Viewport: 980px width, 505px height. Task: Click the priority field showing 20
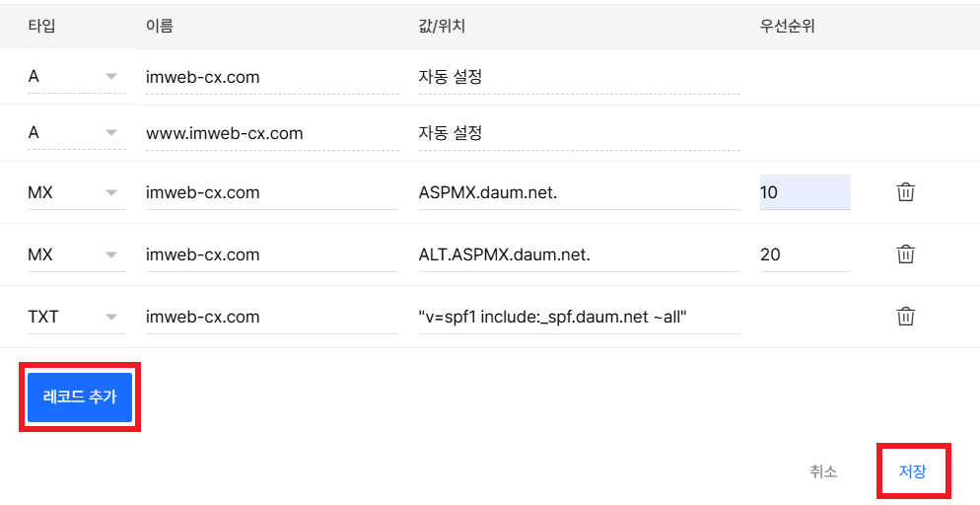[x=804, y=254]
